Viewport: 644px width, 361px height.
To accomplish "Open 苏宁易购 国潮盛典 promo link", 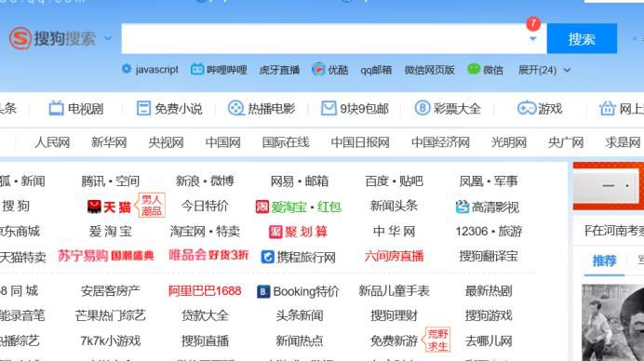I will click(106, 256).
